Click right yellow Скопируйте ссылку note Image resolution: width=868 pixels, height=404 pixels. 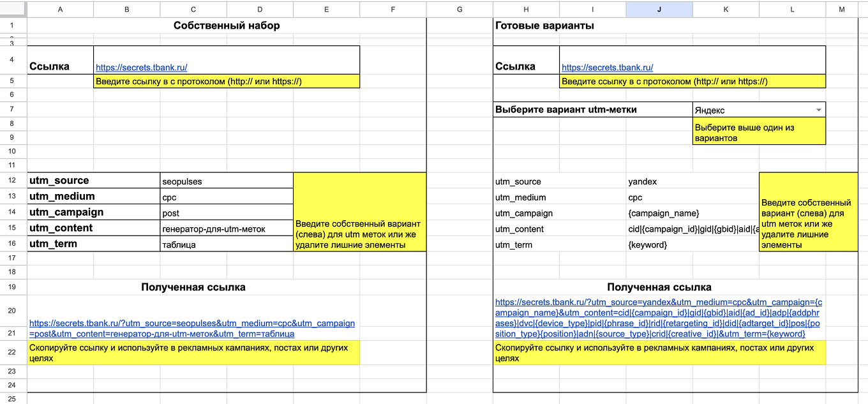tap(659, 353)
